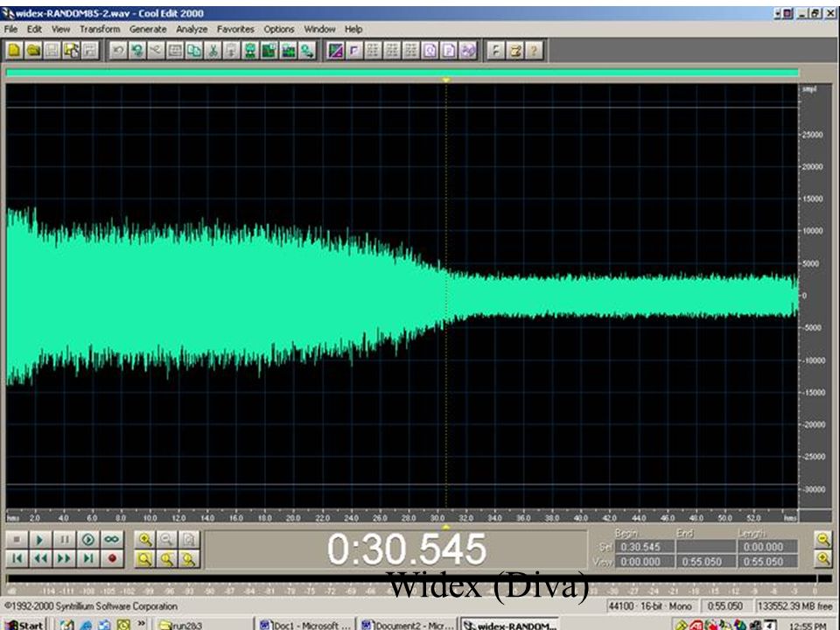Click the Cut scissors toolbar icon
Screen dimensions: 840x630
coord(213,51)
